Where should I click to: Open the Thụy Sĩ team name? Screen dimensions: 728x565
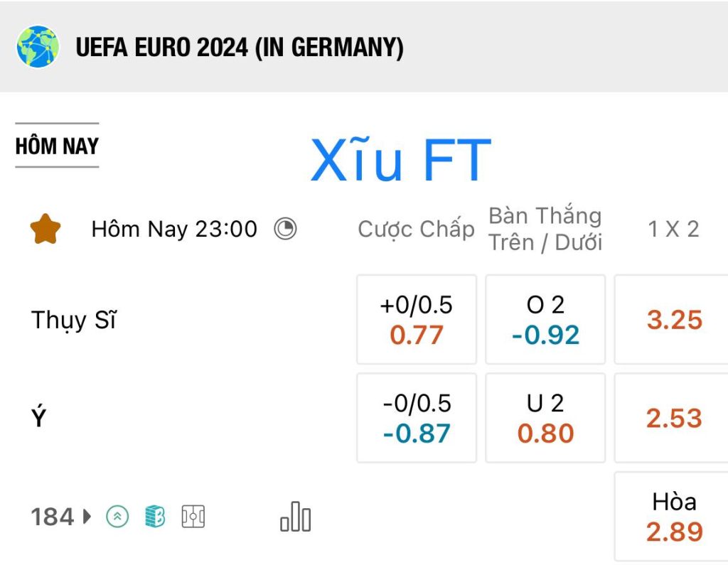coord(73,321)
